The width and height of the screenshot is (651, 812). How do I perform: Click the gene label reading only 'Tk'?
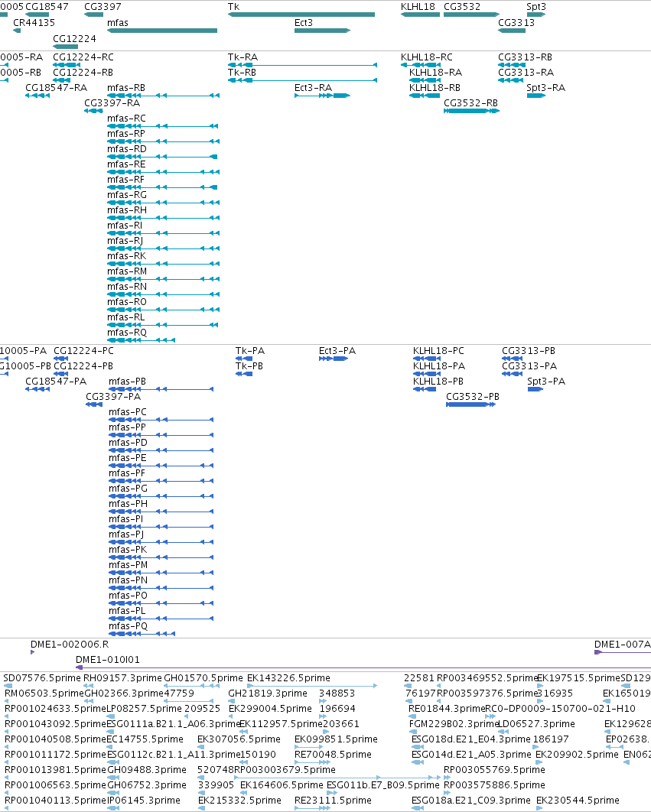coord(234,7)
